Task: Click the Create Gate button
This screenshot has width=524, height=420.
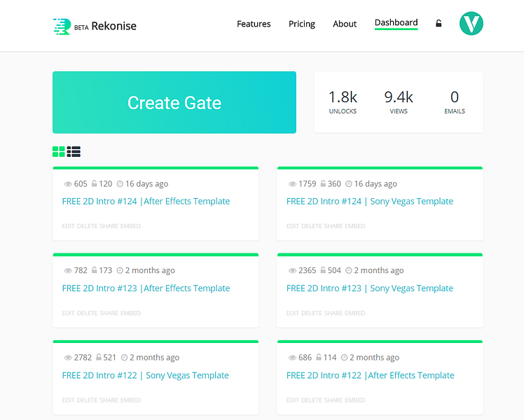Action: [174, 102]
